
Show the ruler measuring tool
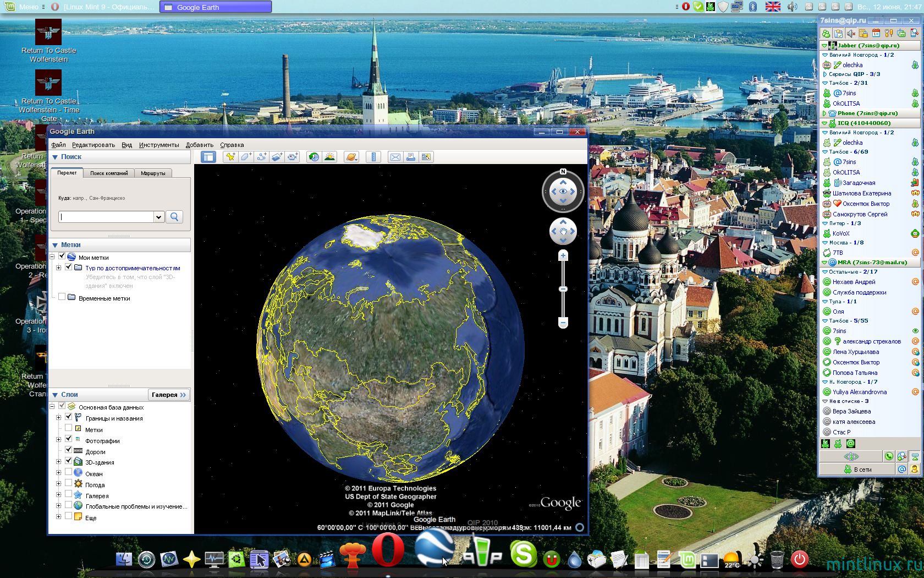[x=373, y=157]
